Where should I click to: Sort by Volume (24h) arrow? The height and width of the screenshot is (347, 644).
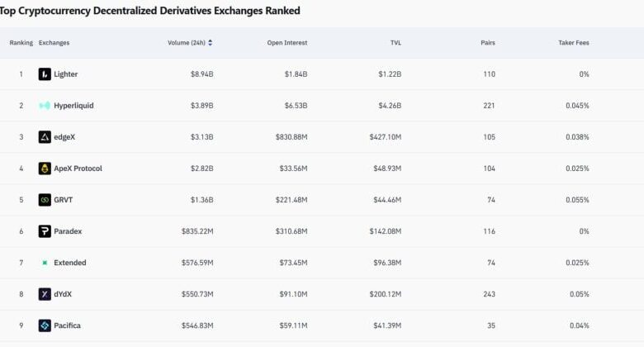(x=211, y=43)
